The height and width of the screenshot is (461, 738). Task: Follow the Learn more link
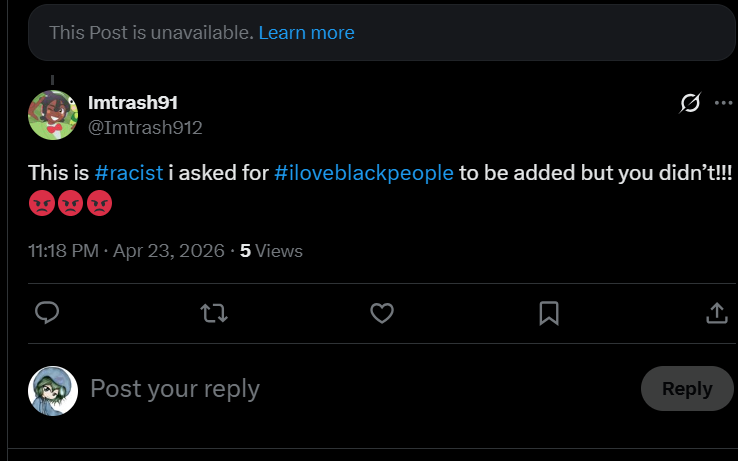click(306, 32)
